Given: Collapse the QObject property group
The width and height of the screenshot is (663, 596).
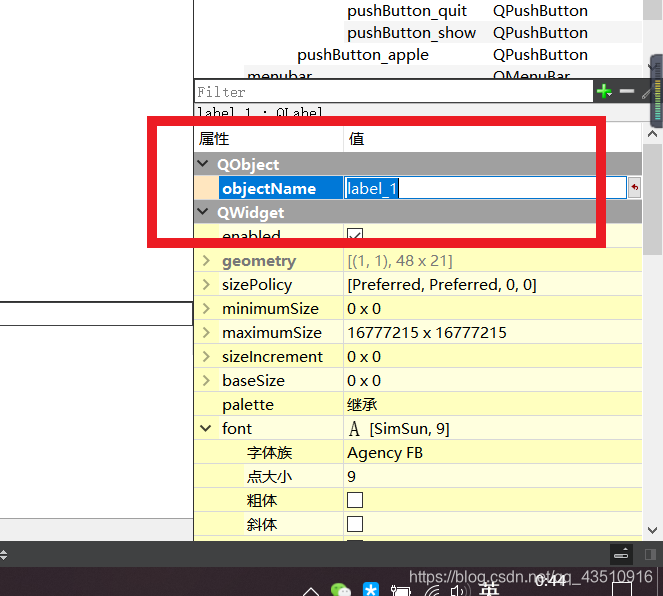Looking at the screenshot, I should (x=203, y=164).
